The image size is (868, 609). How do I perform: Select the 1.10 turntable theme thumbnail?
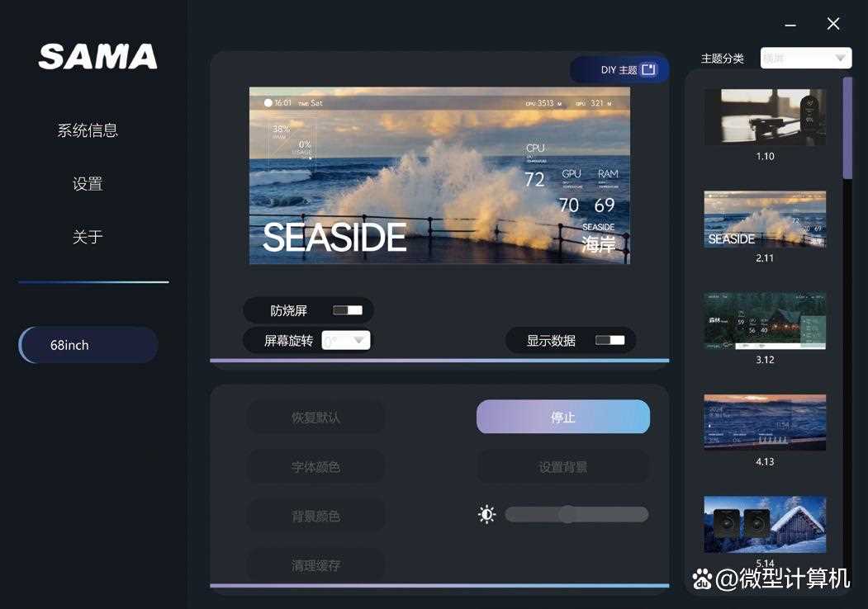click(x=765, y=116)
